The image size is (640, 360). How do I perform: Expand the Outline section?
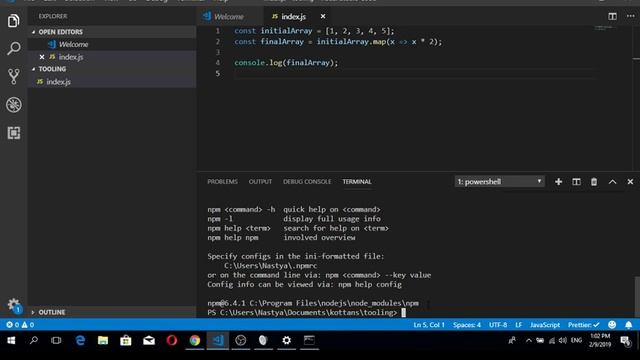pyautogui.click(x=111, y=312)
